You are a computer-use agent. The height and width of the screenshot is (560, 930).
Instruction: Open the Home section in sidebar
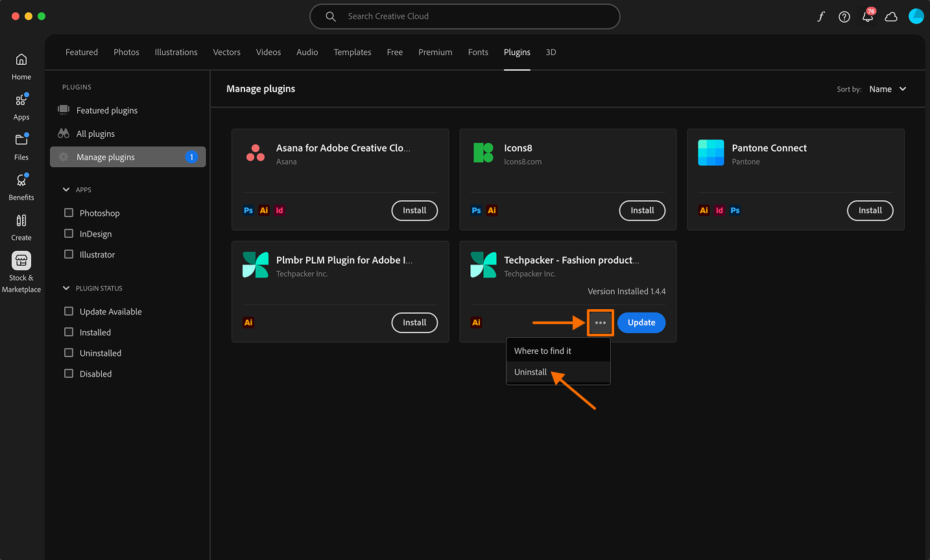point(21,66)
